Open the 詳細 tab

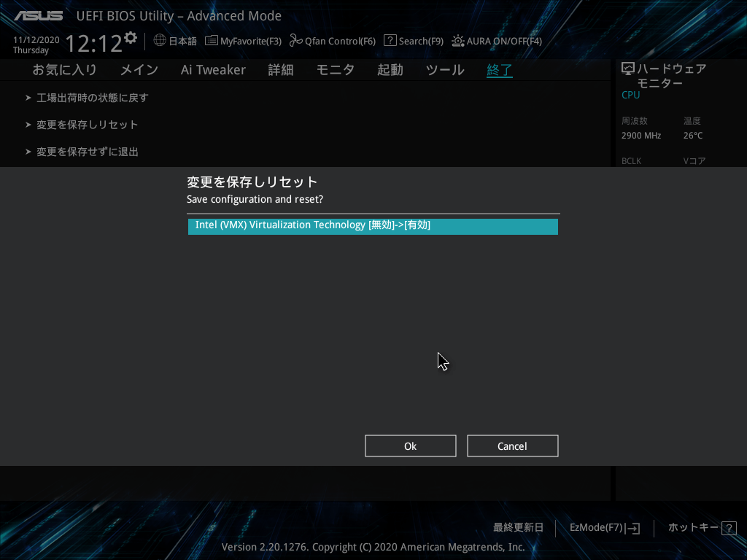(x=280, y=70)
